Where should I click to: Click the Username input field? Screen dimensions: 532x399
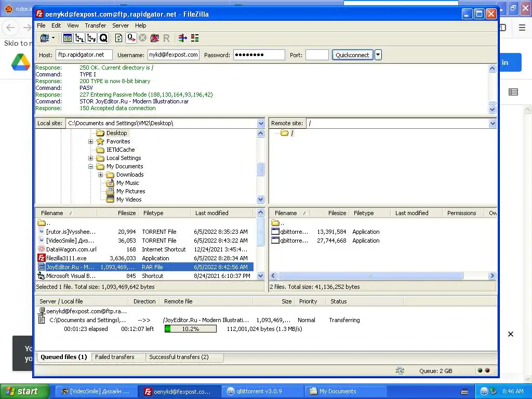(174, 55)
